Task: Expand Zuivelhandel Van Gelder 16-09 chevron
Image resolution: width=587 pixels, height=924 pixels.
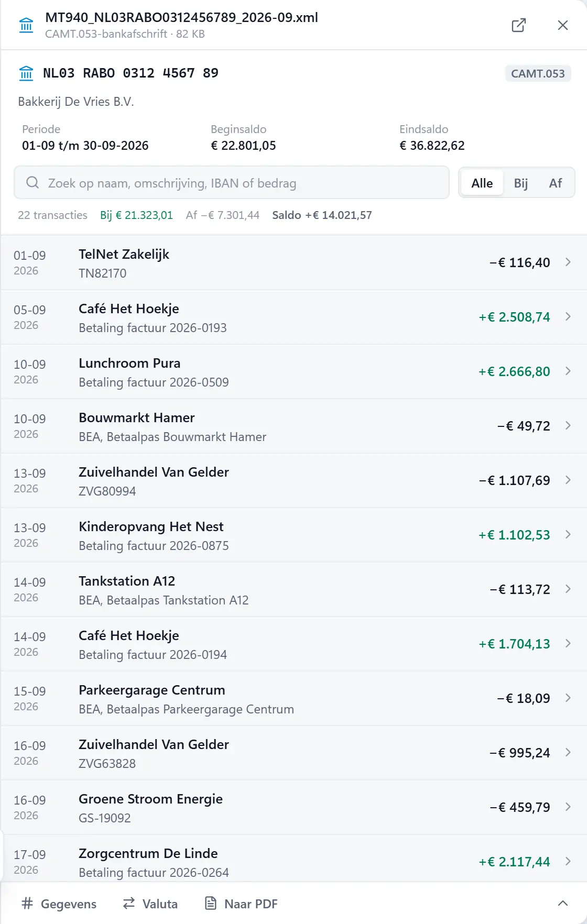Action: click(568, 753)
